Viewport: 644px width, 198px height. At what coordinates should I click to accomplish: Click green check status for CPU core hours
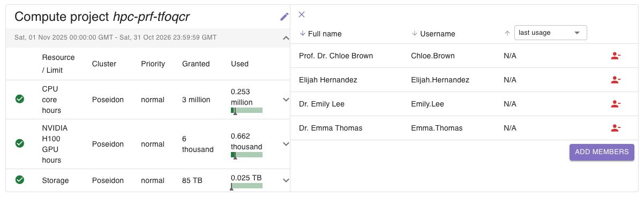coord(20,99)
